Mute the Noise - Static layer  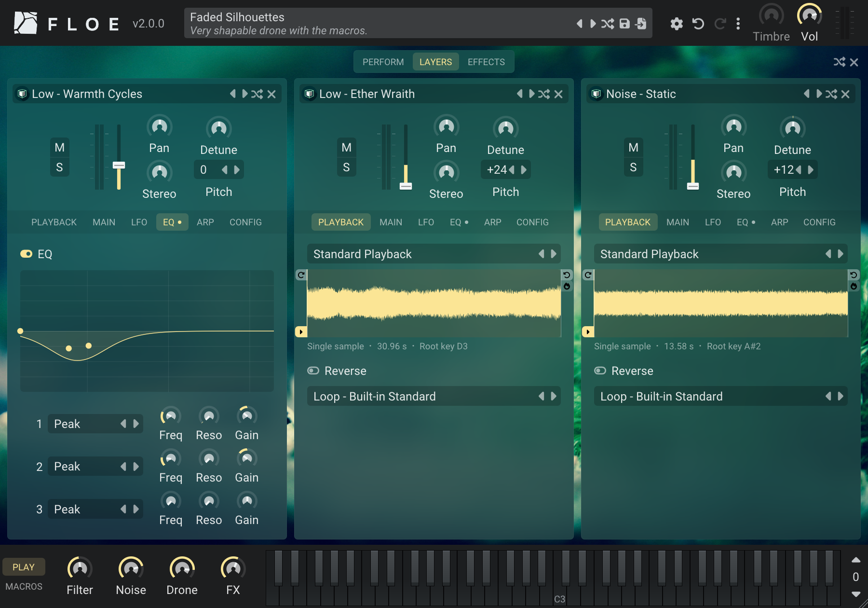coord(633,148)
